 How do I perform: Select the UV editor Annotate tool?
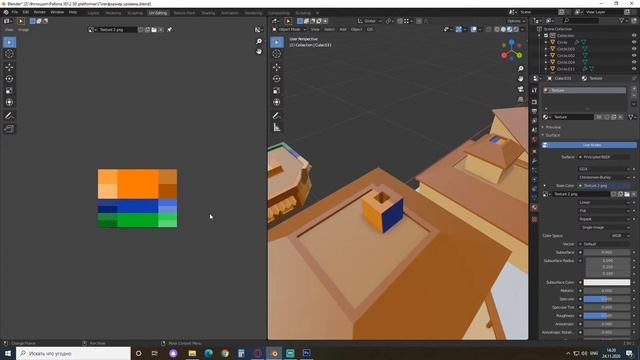click(x=9, y=116)
